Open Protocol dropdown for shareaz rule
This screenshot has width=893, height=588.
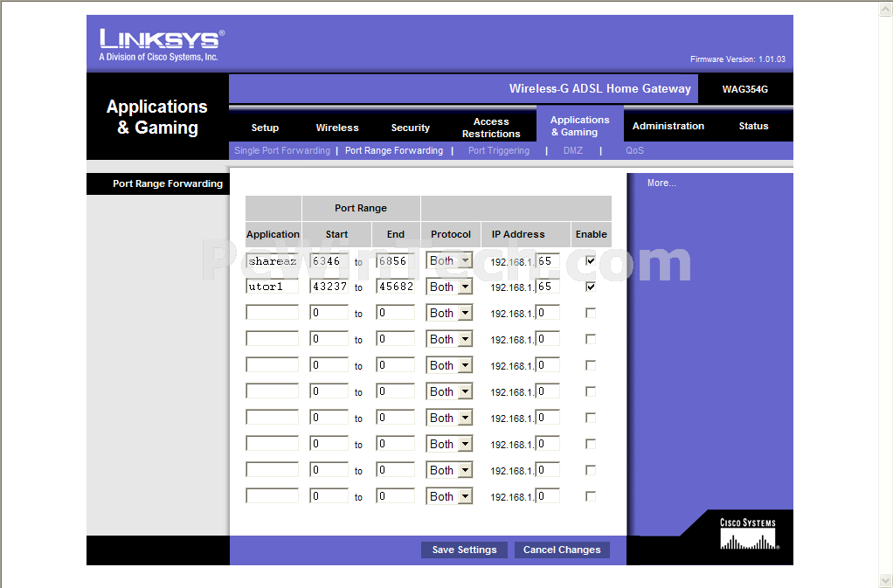(449, 260)
